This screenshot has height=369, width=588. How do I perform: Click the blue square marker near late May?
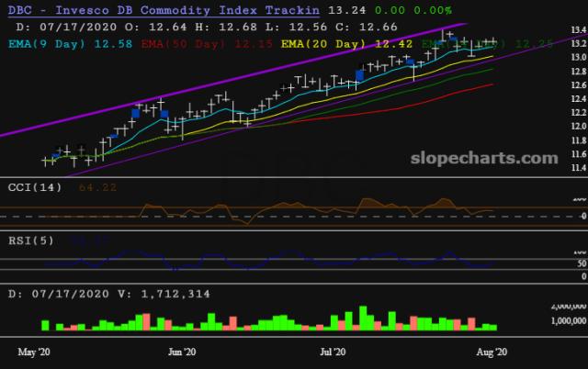point(135,113)
